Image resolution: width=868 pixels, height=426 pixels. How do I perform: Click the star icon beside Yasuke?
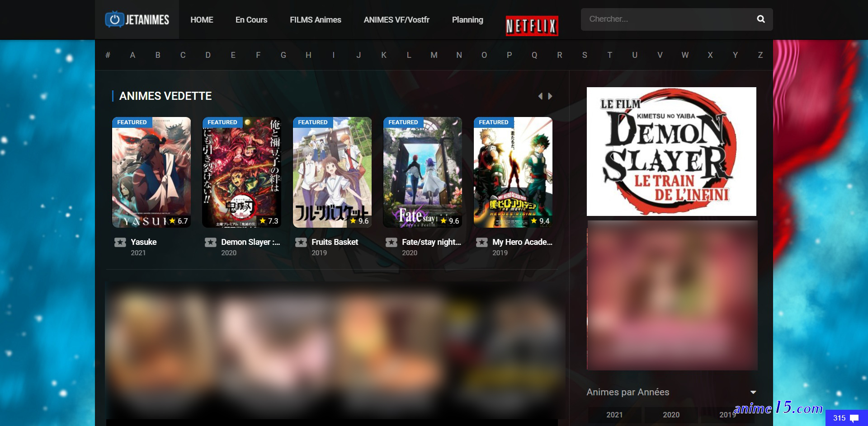click(120, 242)
